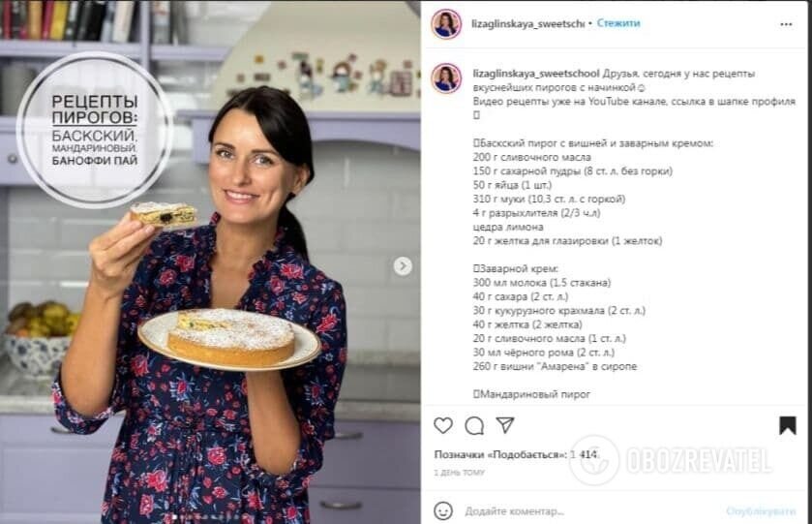Open the three-dot more options menu
The image size is (812, 524).
click(x=786, y=24)
